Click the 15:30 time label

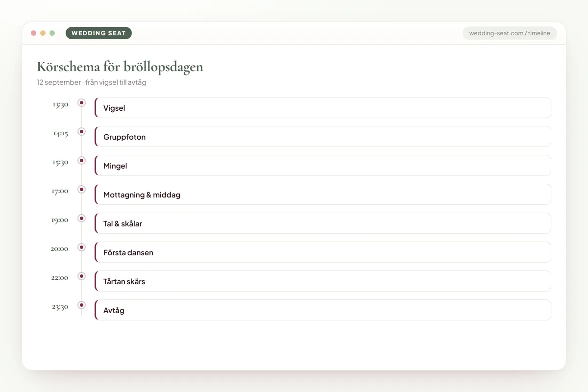pyautogui.click(x=60, y=162)
